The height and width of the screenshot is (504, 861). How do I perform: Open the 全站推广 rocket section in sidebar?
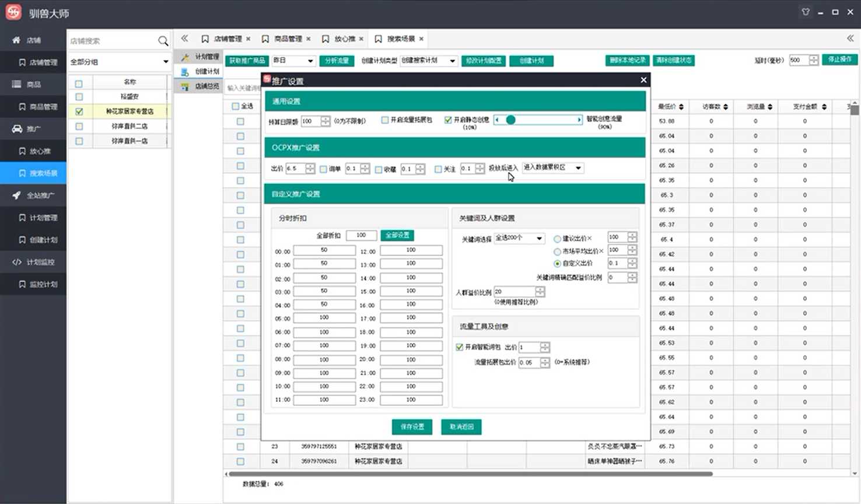33,195
